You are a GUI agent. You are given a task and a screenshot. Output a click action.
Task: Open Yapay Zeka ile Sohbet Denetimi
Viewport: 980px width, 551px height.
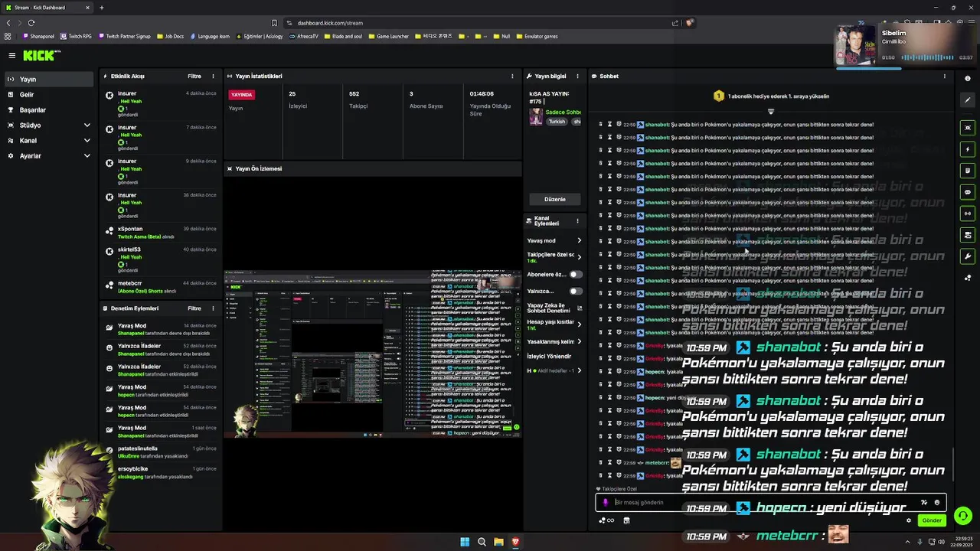pos(554,308)
